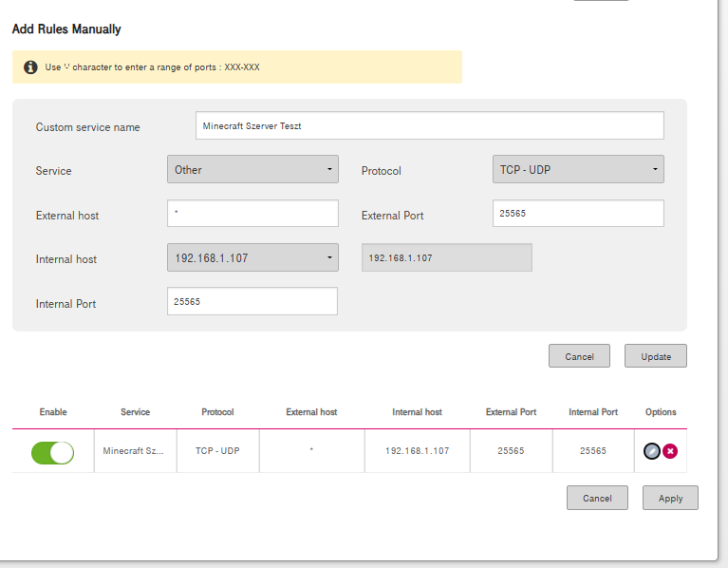728x568 pixels.
Task: Click Cancel button next to Update
Action: pyautogui.click(x=579, y=356)
